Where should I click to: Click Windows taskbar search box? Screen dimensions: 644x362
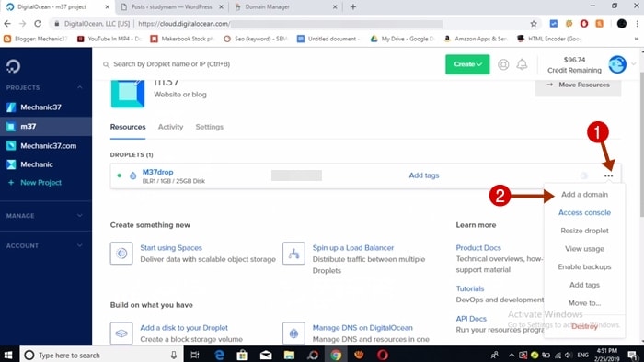100,355
